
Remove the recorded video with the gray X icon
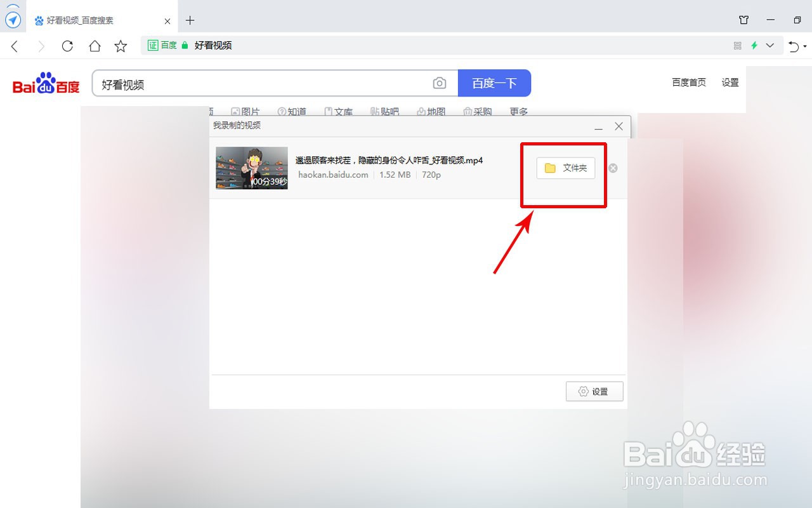tap(613, 168)
